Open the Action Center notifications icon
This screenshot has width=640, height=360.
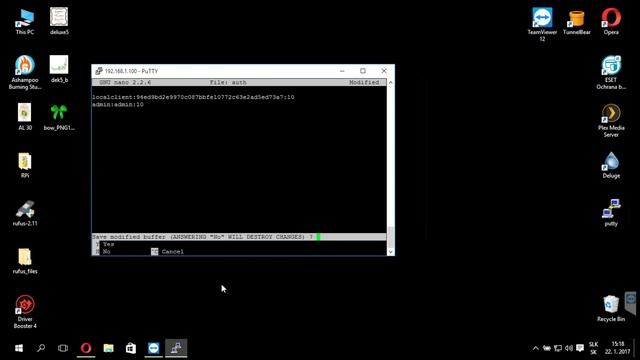(580, 348)
